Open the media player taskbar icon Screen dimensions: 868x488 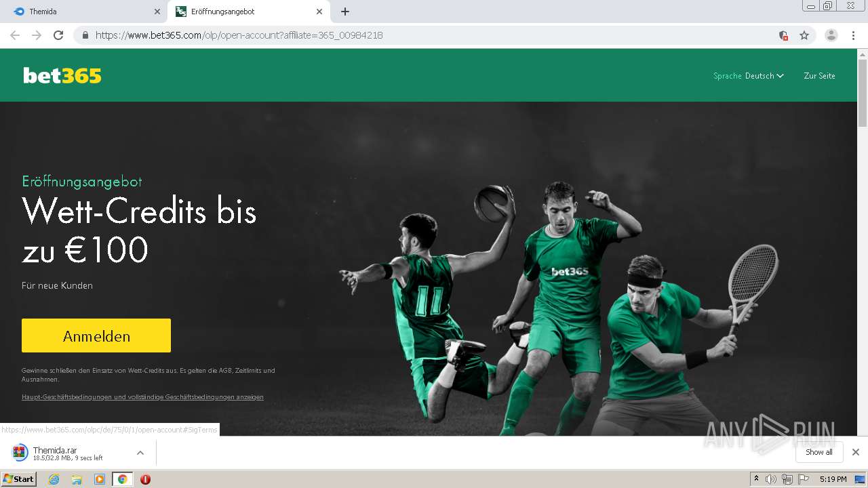(x=100, y=479)
